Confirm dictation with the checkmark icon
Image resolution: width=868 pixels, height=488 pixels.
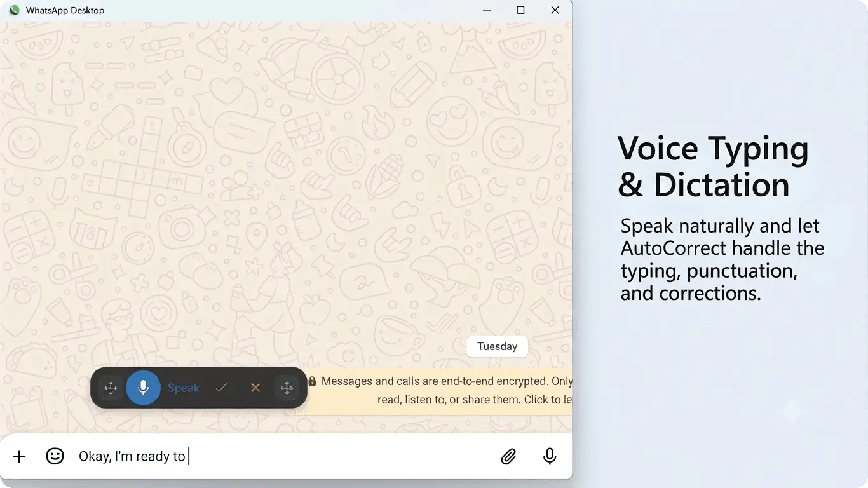pos(221,388)
